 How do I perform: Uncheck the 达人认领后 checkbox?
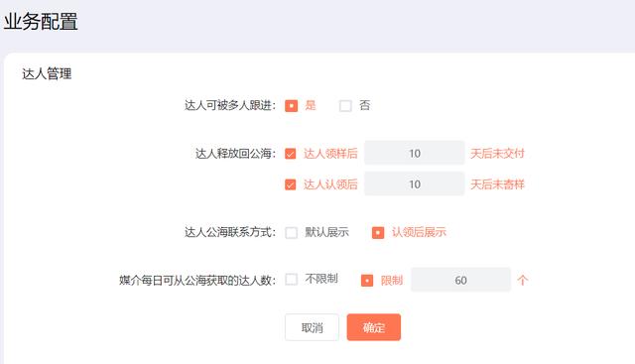click(x=291, y=184)
